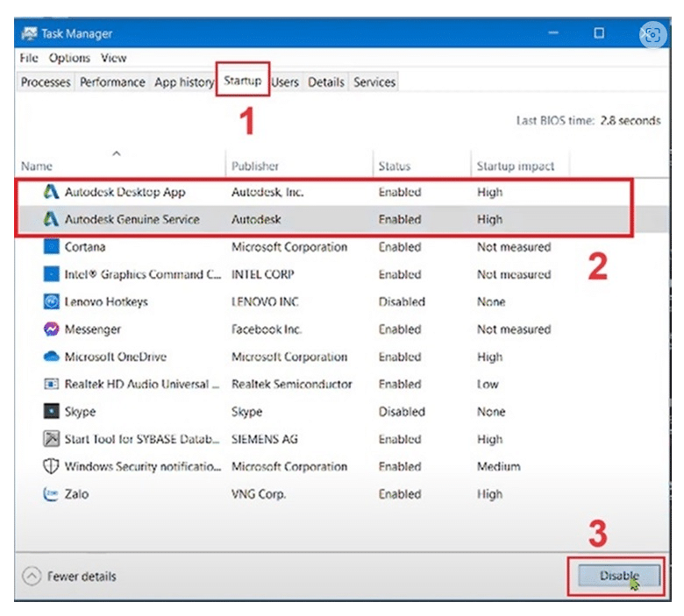Click the Windows Security shield icon
The width and height of the screenshot is (684, 616).
tap(51, 467)
